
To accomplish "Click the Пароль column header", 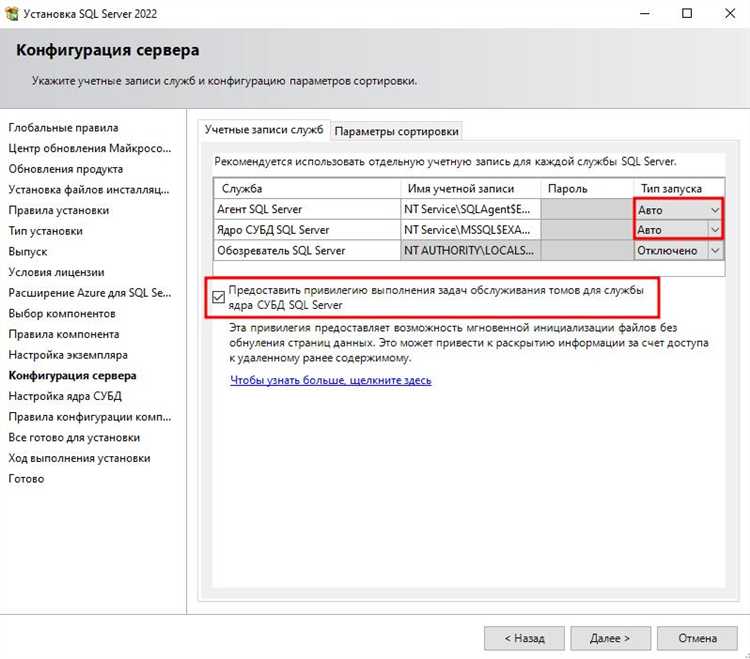I will point(587,188).
